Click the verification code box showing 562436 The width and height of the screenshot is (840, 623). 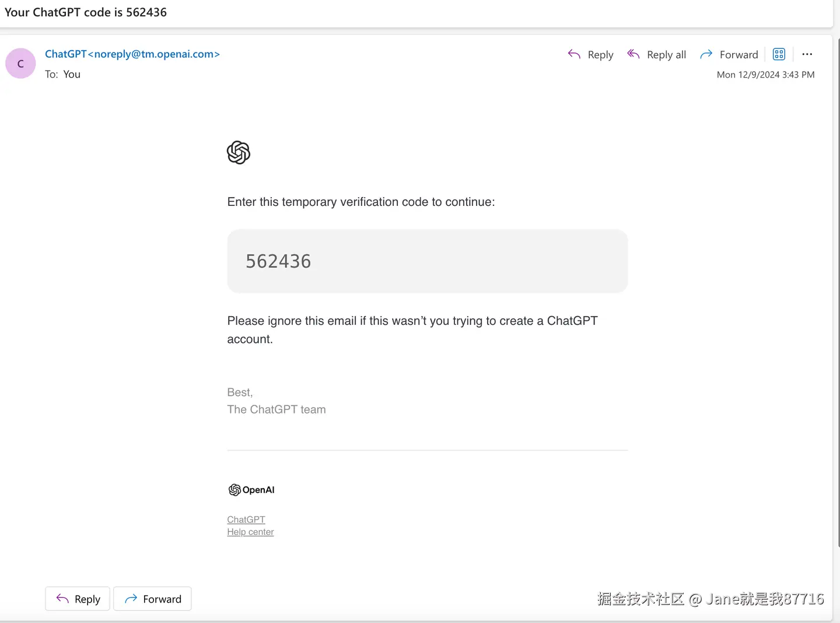tap(427, 261)
